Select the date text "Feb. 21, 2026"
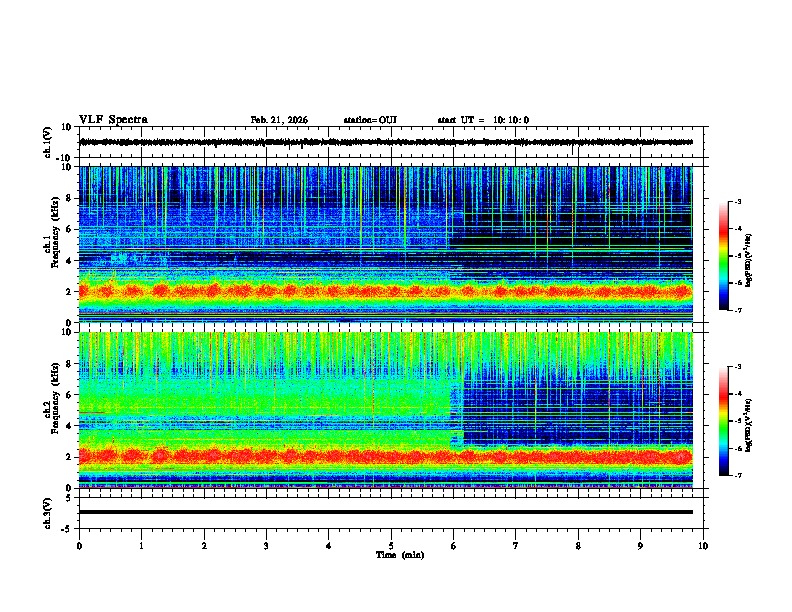 click(x=279, y=120)
